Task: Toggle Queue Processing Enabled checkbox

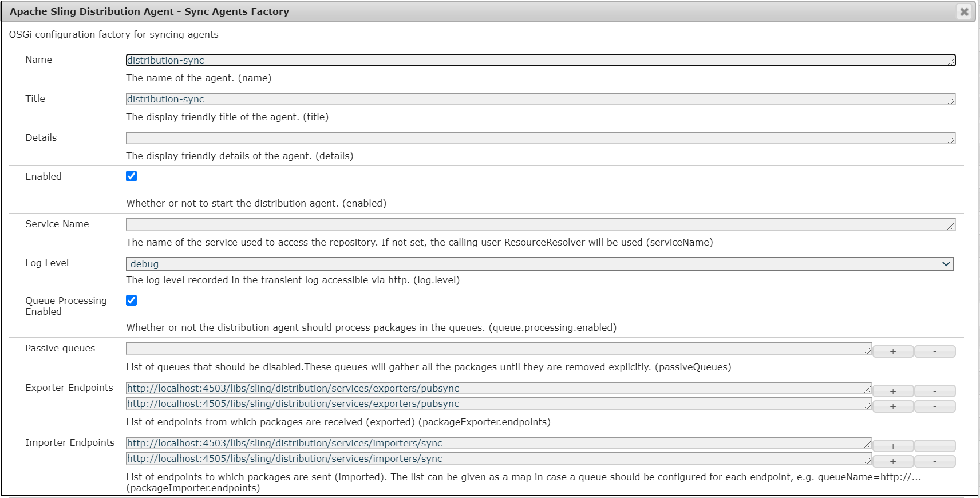Action: [132, 301]
